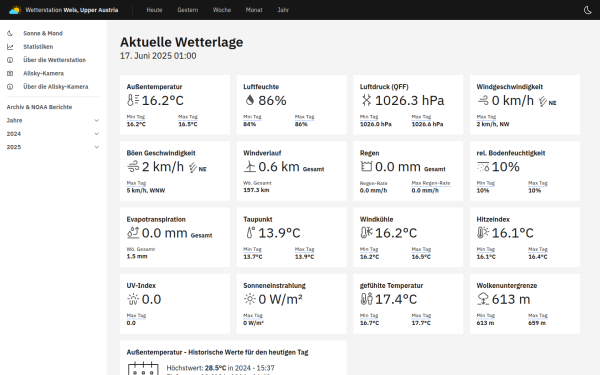This screenshot has height=375, width=600.
Task: Click Archiv & NOAA Berichte heading
Action: tap(39, 107)
